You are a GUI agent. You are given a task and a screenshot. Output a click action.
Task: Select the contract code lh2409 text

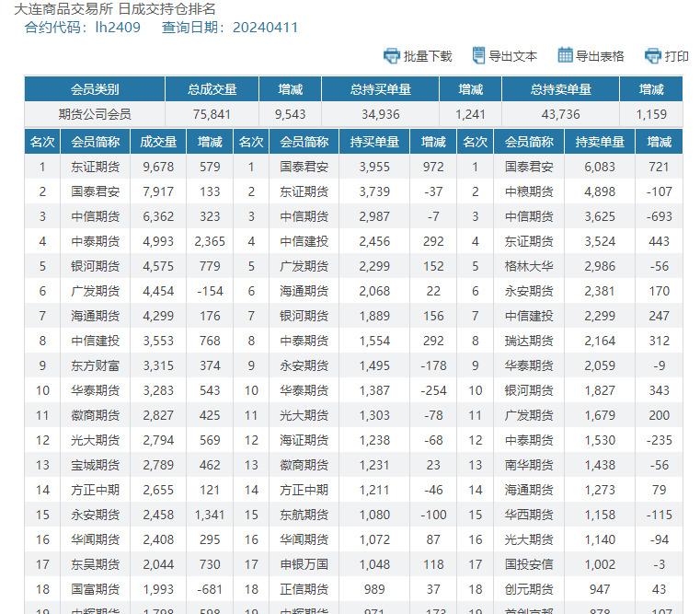tap(118, 28)
